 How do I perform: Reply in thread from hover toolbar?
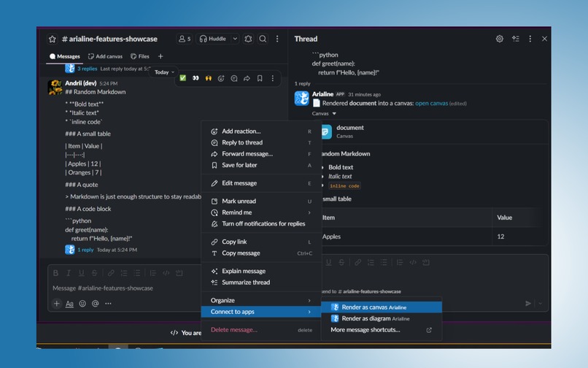tap(234, 78)
